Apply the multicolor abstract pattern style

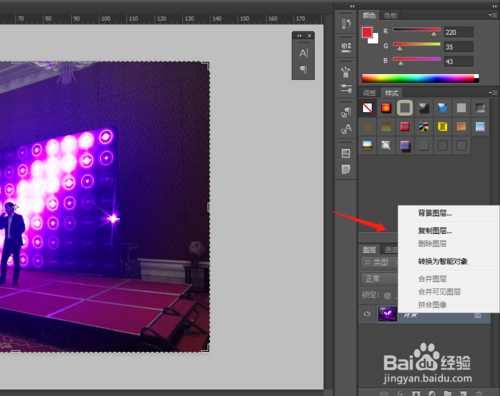pyautogui.click(x=424, y=126)
